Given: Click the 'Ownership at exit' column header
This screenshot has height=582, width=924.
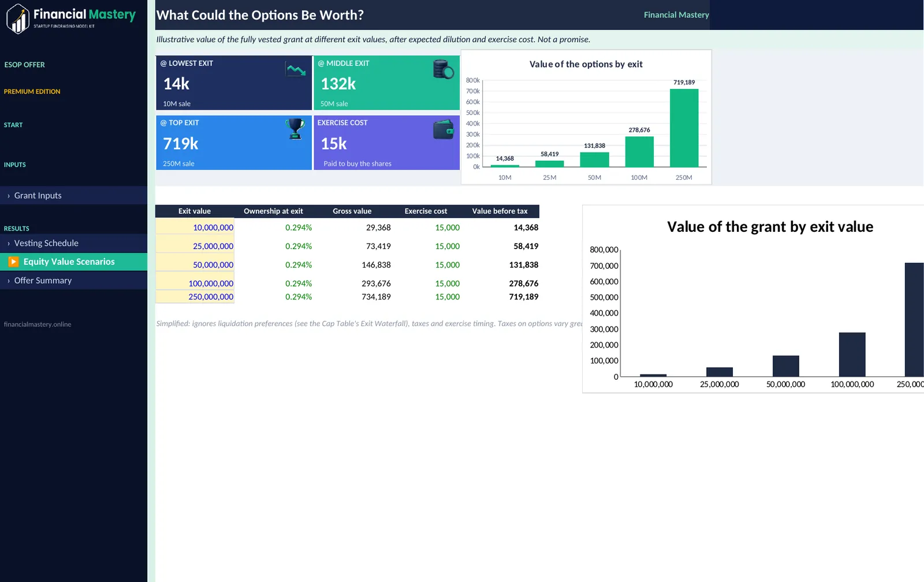Looking at the screenshot, I should pos(273,211).
